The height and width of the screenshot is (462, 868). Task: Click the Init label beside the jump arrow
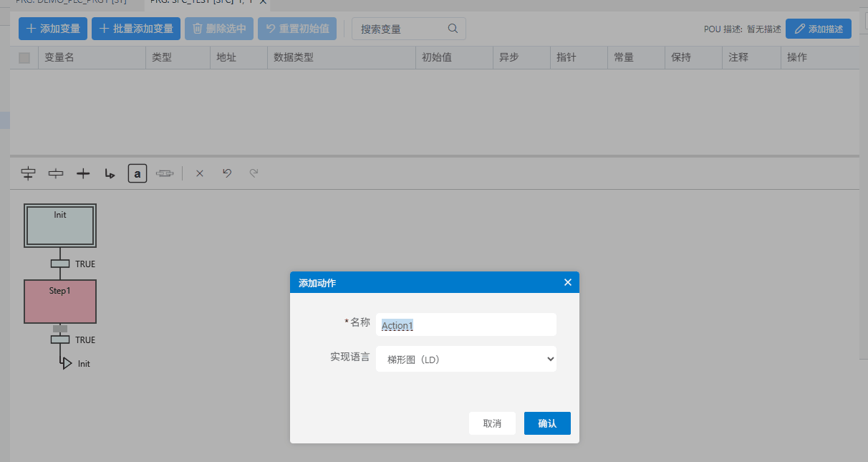coord(84,364)
